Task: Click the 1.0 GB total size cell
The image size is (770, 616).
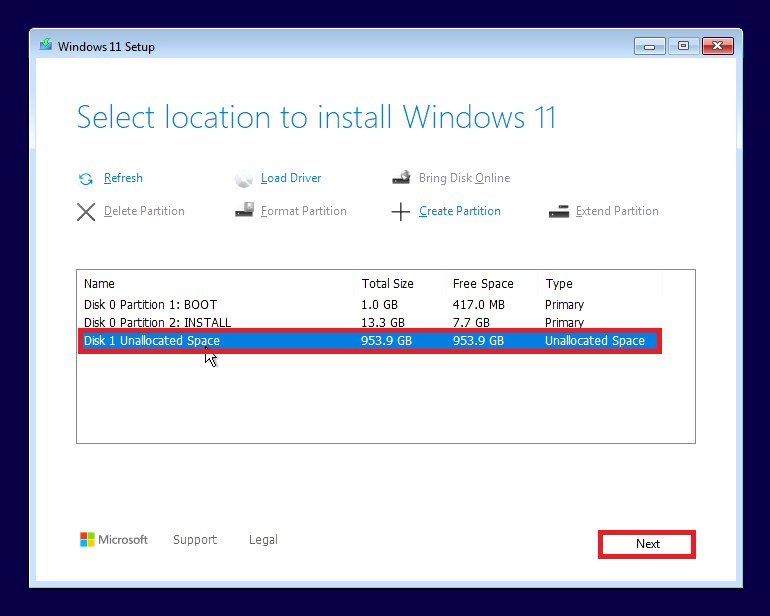Action: 379,305
